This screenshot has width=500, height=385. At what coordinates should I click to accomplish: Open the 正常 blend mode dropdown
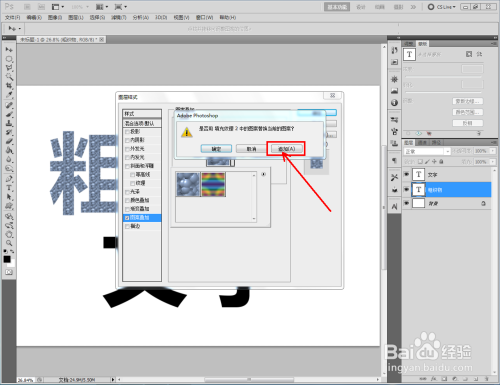click(427, 151)
